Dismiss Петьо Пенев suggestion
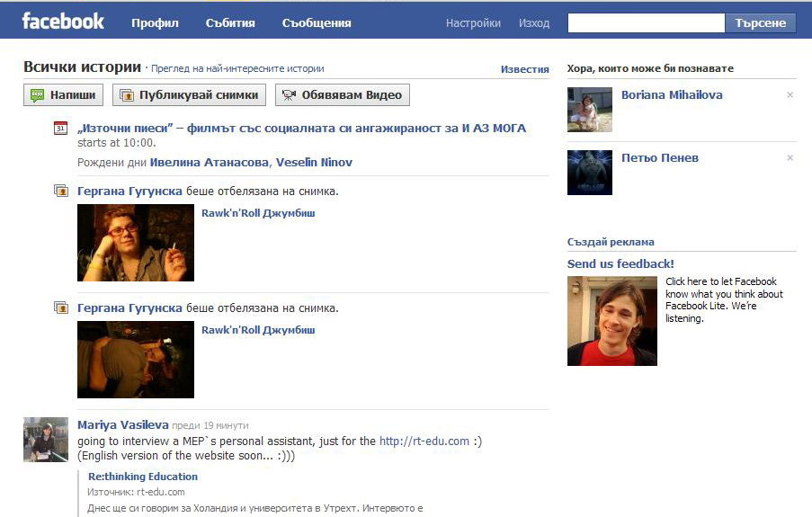812x517 pixels. pyautogui.click(x=790, y=158)
